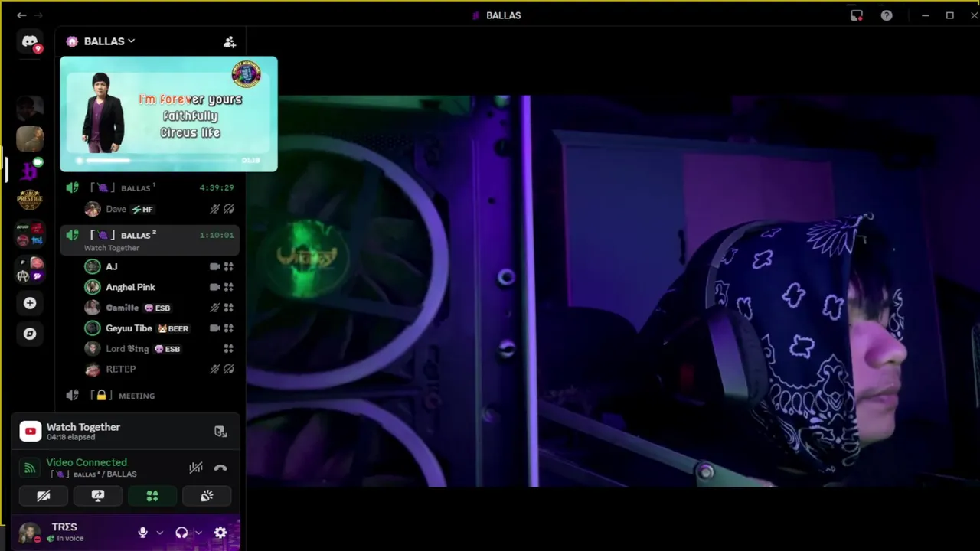The width and height of the screenshot is (980, 551).
Task: Open headphones output options chevron
Action: (x=198, y=533)
